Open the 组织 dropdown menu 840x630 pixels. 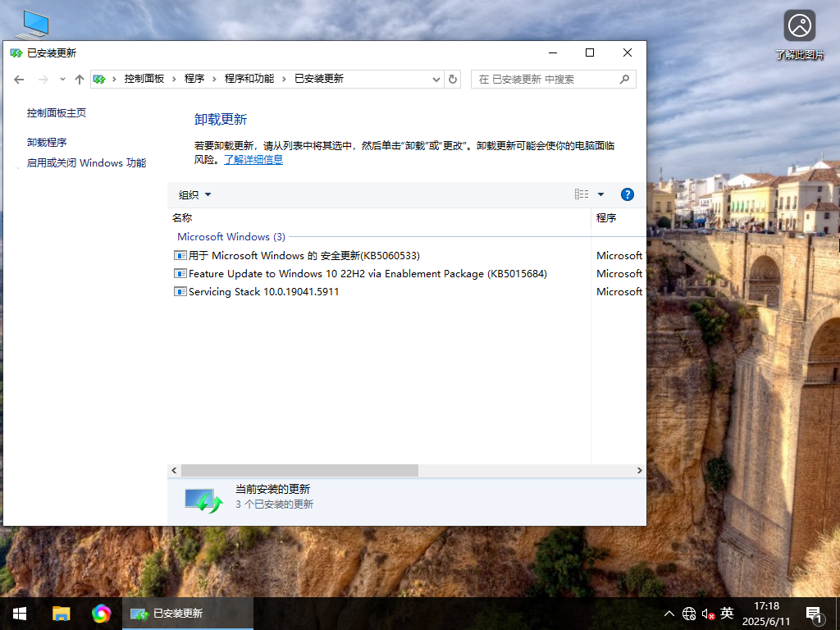pyautogui.click(x=194, y=194)
